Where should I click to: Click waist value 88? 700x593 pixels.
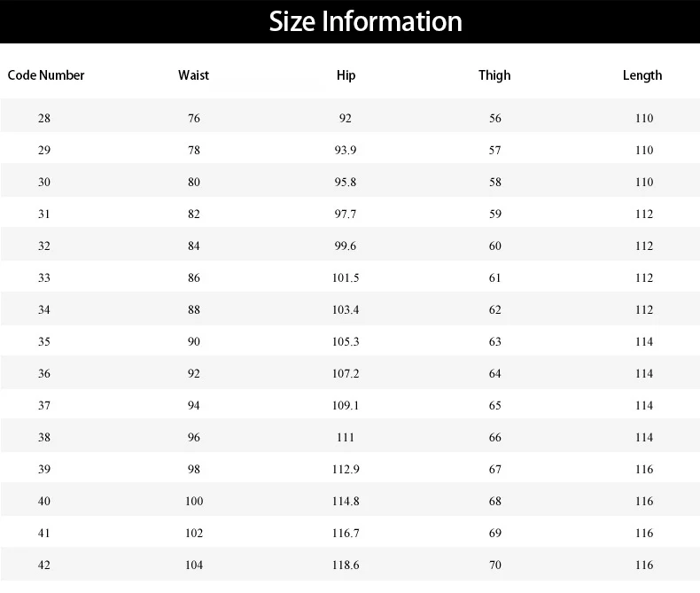coord(194,310)
